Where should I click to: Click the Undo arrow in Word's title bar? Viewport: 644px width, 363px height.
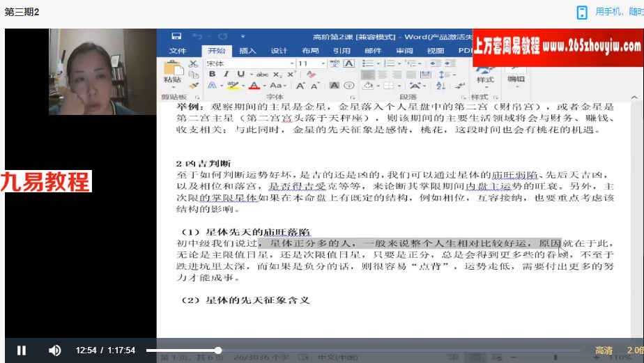pyautogui.click(x=197, y=36)
